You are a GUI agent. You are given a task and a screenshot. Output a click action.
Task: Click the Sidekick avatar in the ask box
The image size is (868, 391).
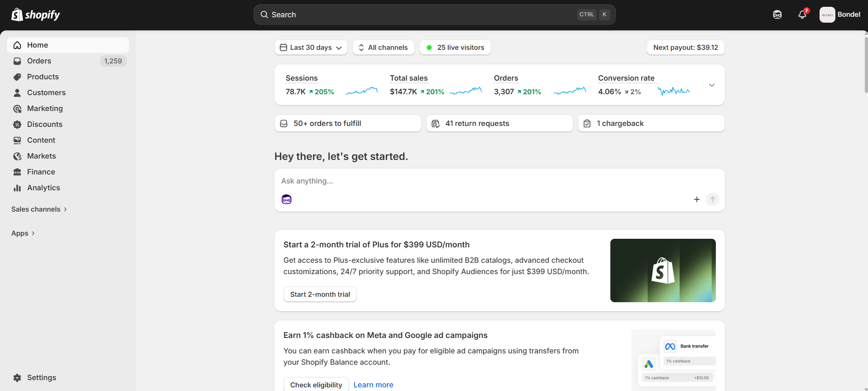pos(287,199)
